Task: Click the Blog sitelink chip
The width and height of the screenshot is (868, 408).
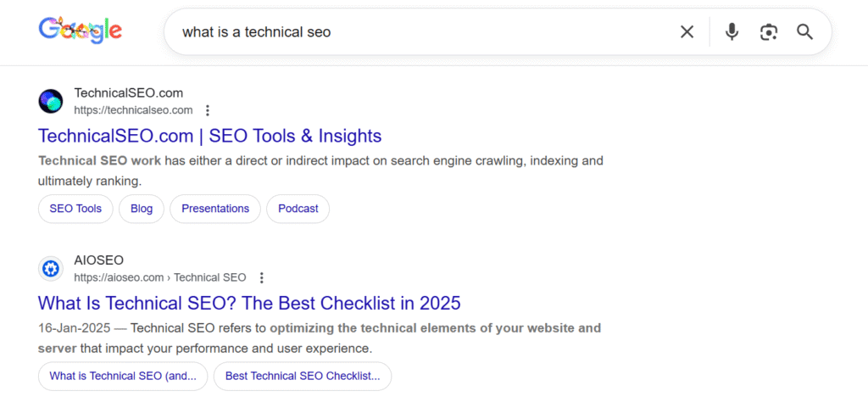Action: point(142,209)
